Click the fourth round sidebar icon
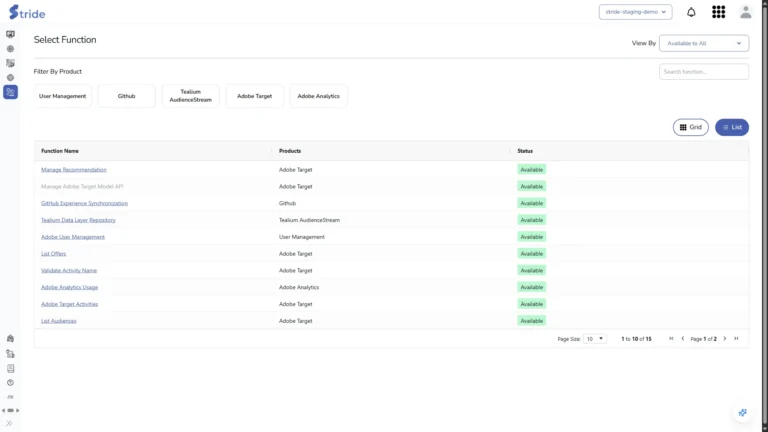The image size is (768, 432). coord(10,77)
